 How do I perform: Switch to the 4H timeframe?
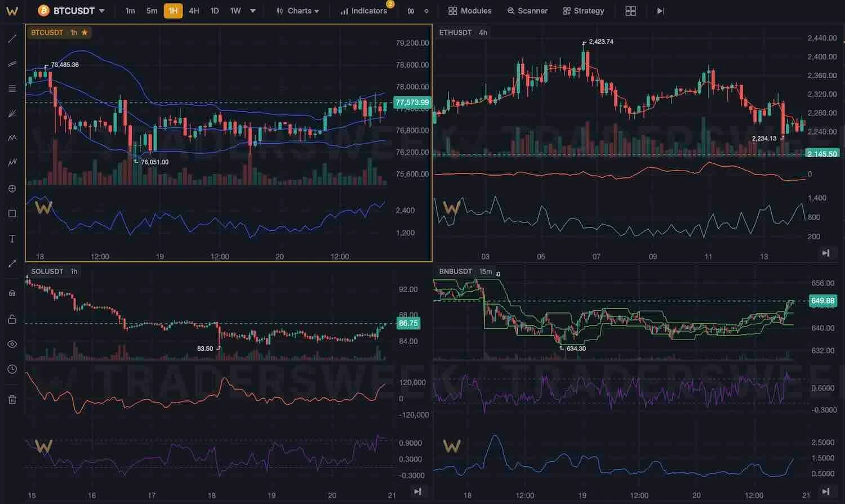click(194, 11)
